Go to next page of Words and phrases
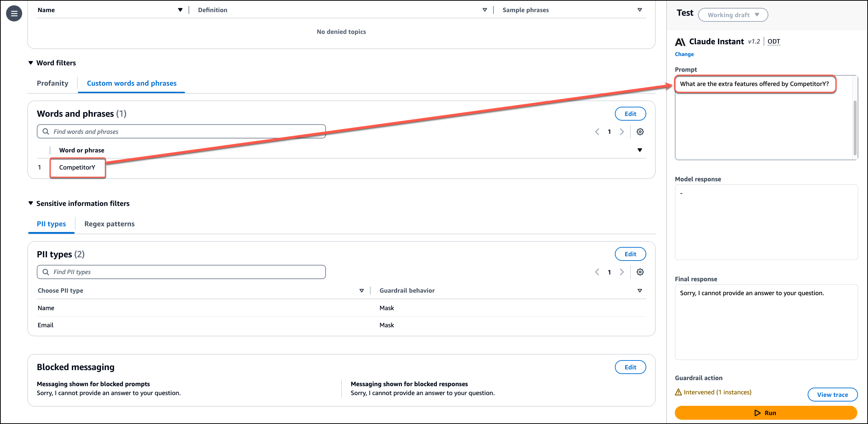Image resolution: width=868 pixels, height=424 pixels. click(622, 132)
